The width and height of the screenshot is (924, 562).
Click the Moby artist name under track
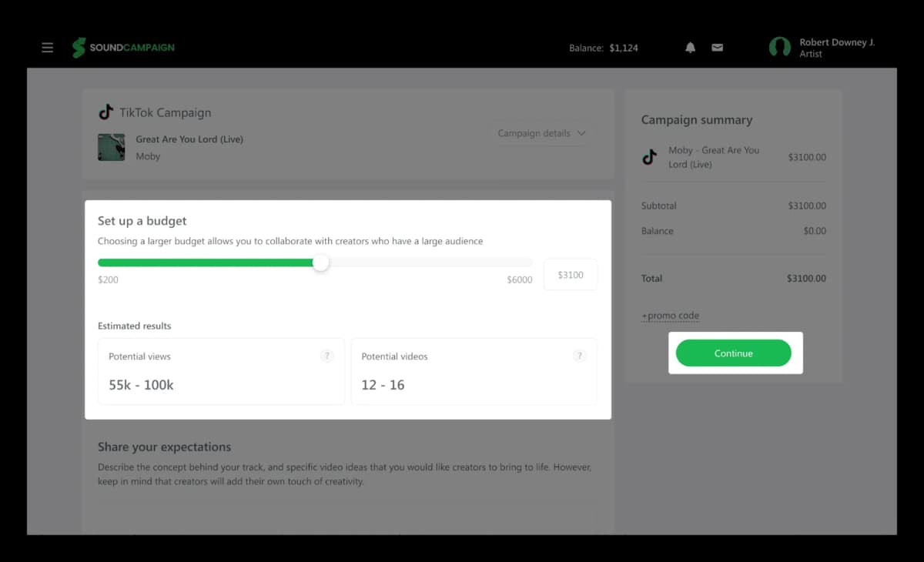coord(148,156)
